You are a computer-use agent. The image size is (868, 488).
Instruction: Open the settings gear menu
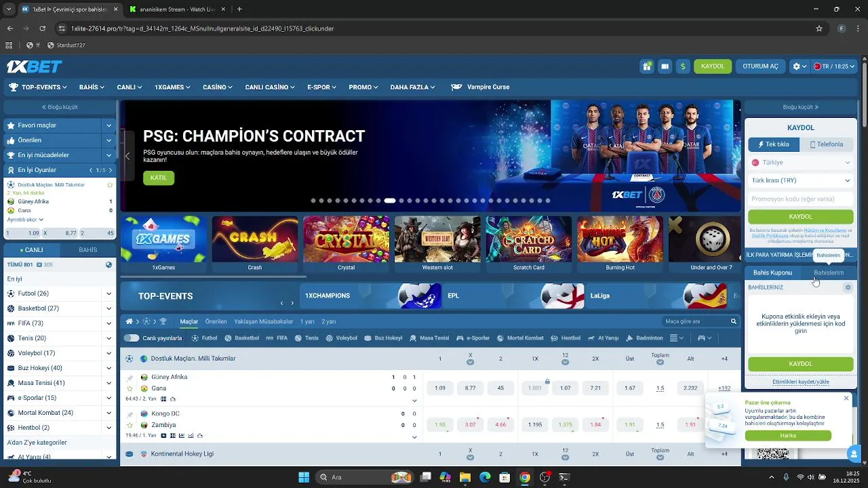(x=800, y=66)
